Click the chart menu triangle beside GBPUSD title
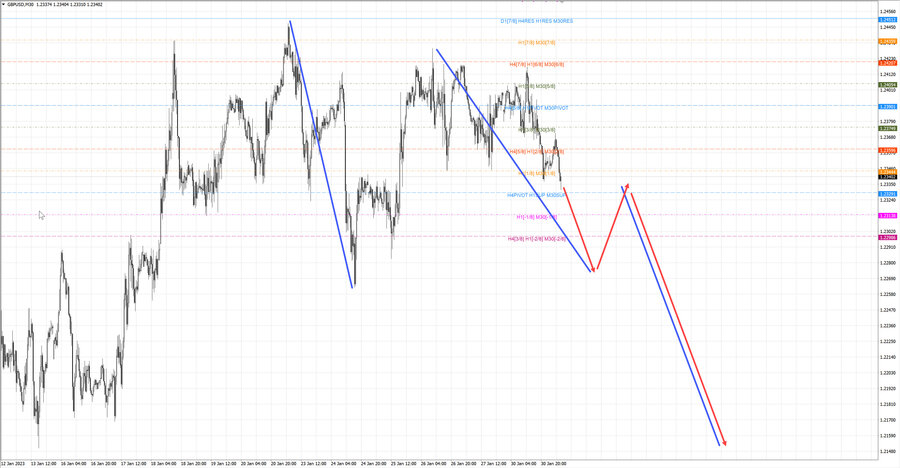This screenshot has width=900, height=468. point(3,4)
